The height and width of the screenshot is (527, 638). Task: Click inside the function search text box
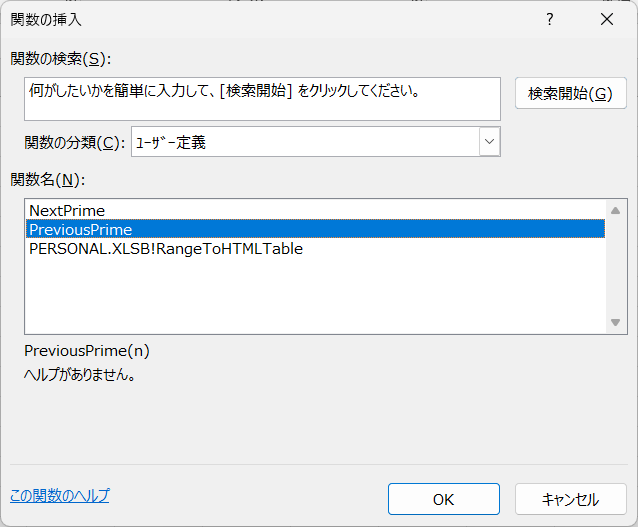point(262,99)
